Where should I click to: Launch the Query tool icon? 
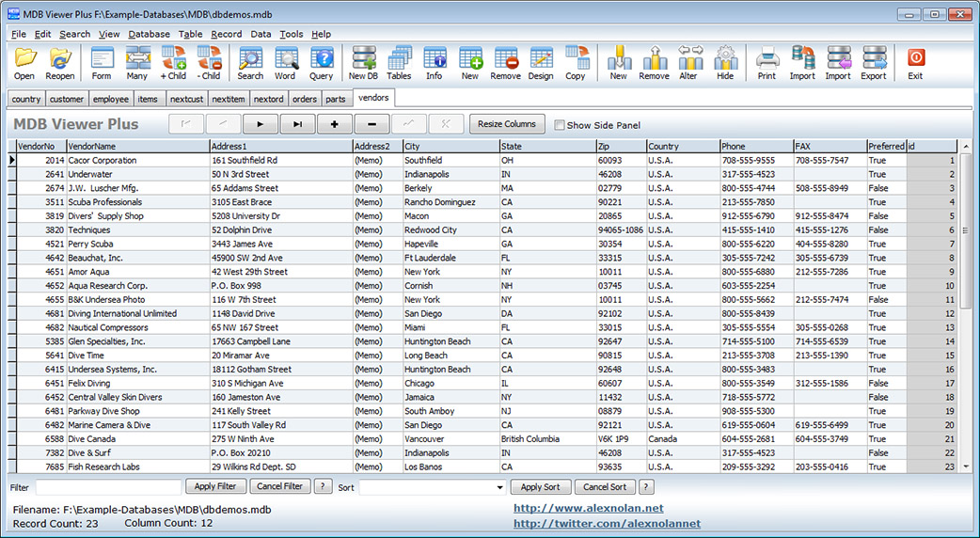(322, 63)
